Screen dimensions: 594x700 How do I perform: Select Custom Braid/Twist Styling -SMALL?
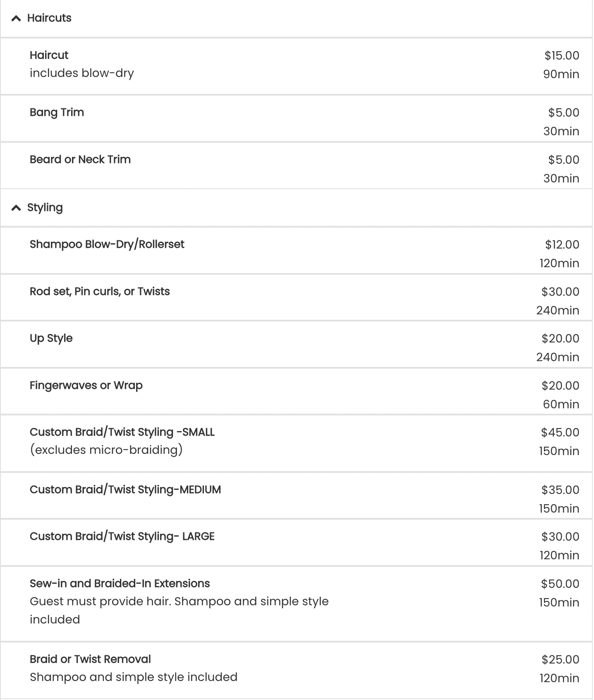tap(296, 443)
